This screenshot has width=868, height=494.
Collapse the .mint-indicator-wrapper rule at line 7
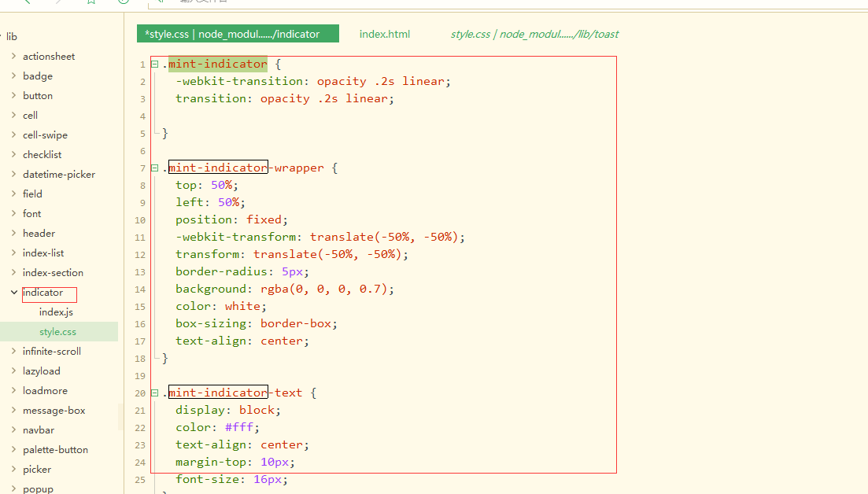(153, 167)
